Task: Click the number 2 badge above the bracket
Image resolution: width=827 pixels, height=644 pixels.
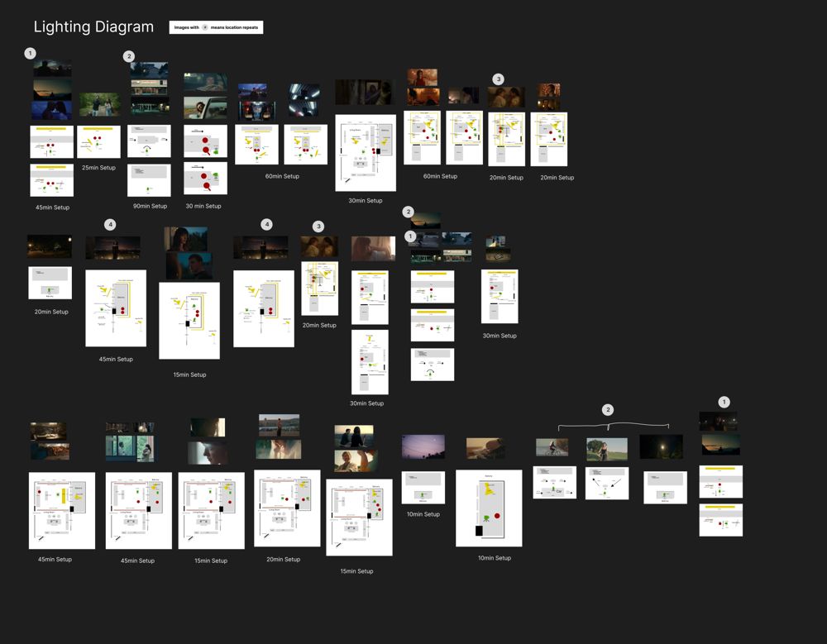Action: (608, 410)
